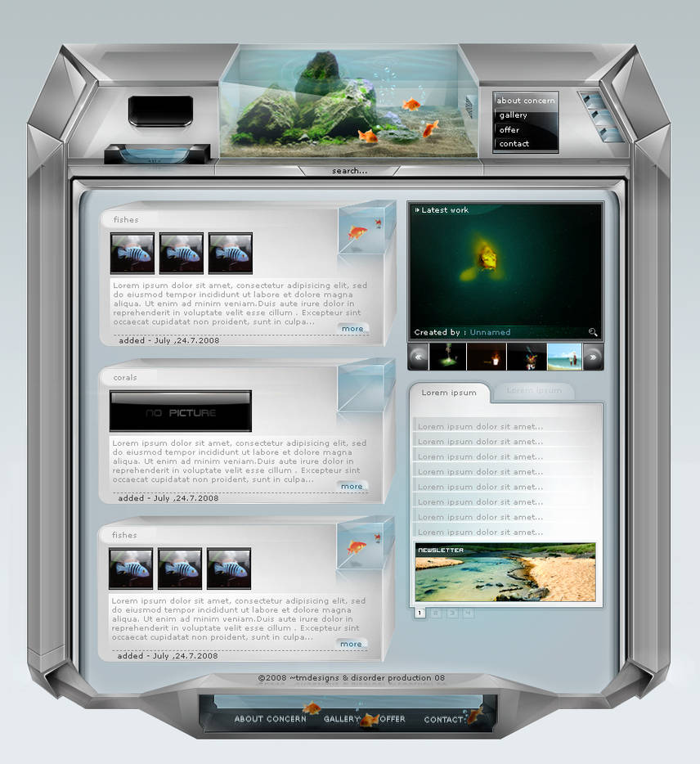The height and width of the screenshot is (764, 700).
Task: Click footer link 'CONTACT'
Action: coord(443,719)
